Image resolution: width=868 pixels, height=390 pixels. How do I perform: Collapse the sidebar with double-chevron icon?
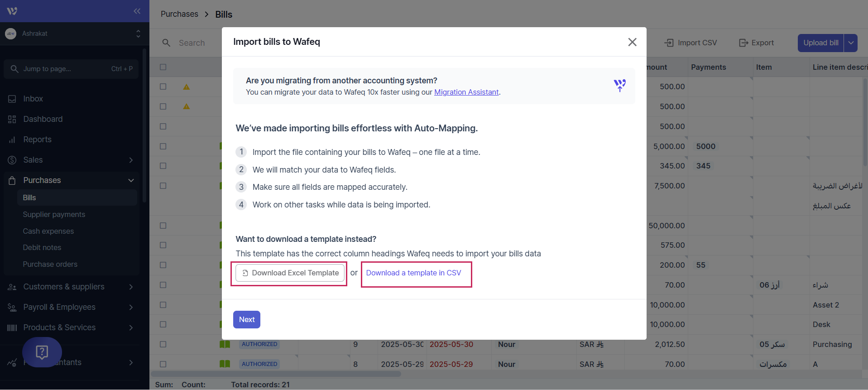[137, 11]
